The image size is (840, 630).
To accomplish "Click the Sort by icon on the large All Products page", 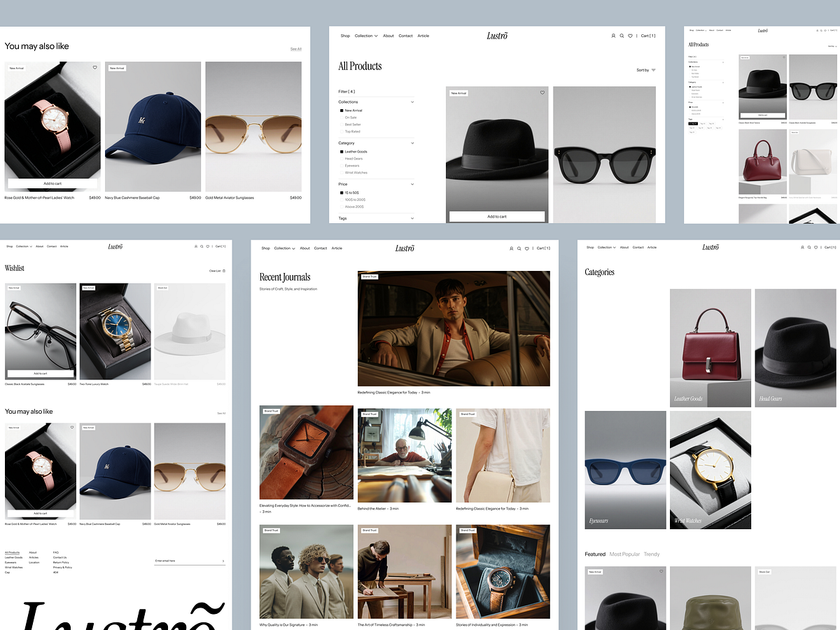I will 653,70.
